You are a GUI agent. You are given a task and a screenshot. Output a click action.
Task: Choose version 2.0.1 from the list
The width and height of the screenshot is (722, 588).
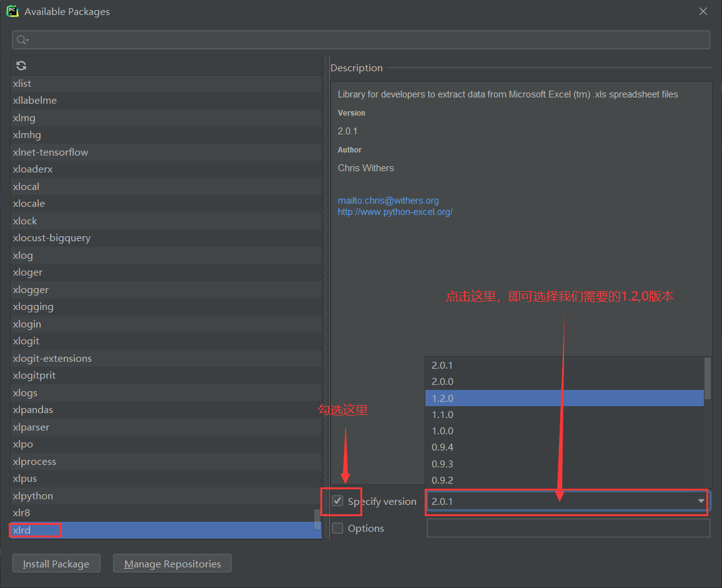[565, 365]
